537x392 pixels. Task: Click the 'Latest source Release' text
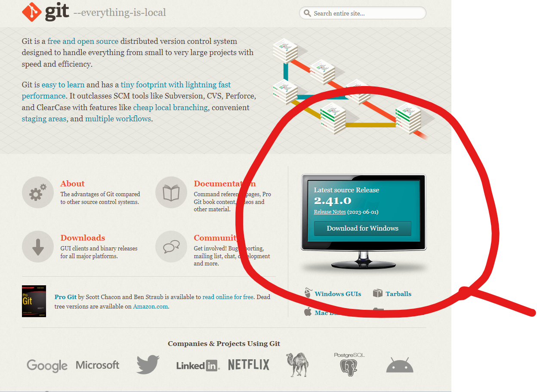[x=346, y=190]
